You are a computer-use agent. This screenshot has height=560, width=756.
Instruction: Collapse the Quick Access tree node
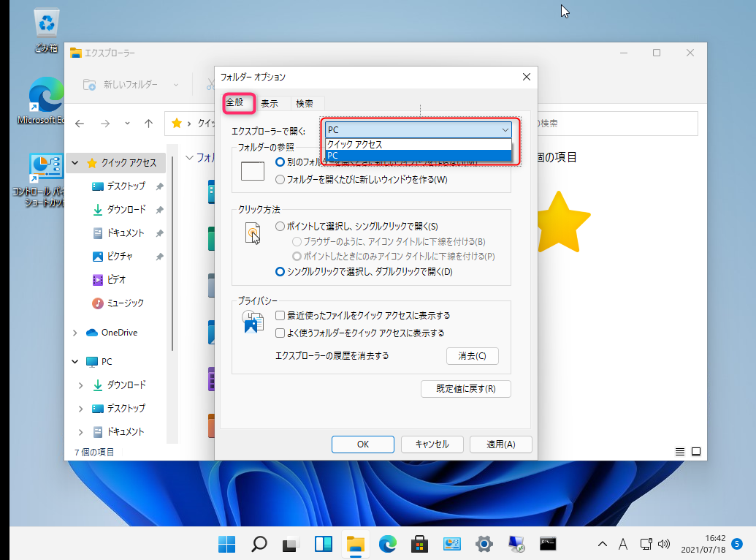coord(75,163)
